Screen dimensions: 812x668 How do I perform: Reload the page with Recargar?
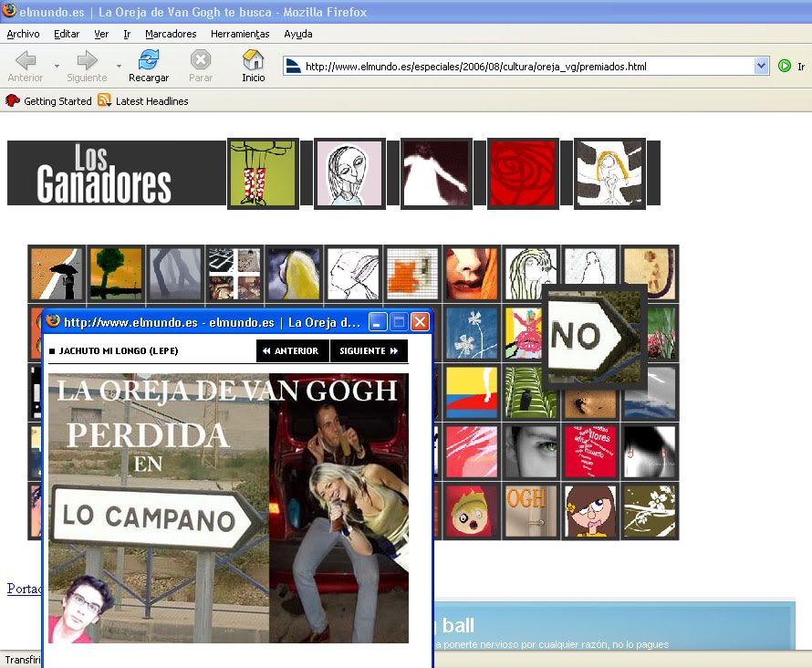click(149, 67)
